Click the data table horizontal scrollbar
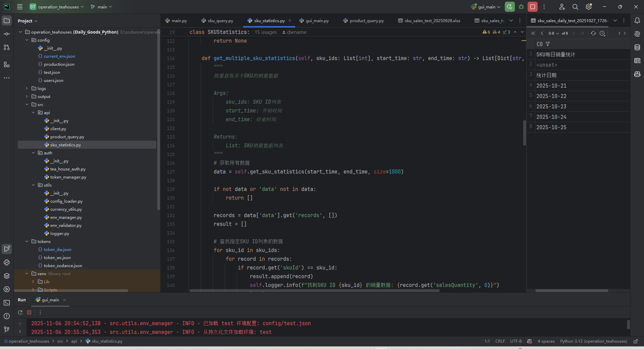 click(572, 291)
